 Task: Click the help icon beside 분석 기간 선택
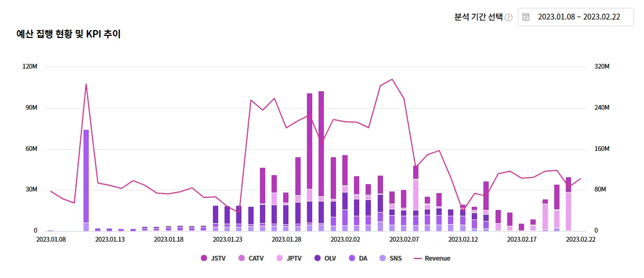508,17
